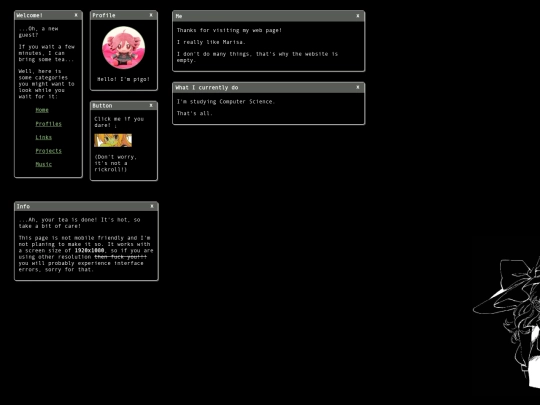Click 'Thanks for visiting my web page!' text

(x=229, y=30)
